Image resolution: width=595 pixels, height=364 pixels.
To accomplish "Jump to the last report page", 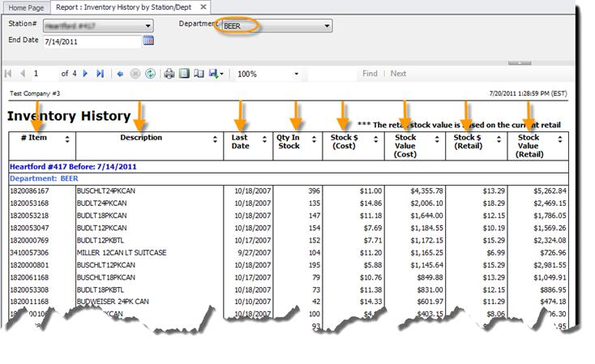I will pyautogui.click(x=100, y=74).
